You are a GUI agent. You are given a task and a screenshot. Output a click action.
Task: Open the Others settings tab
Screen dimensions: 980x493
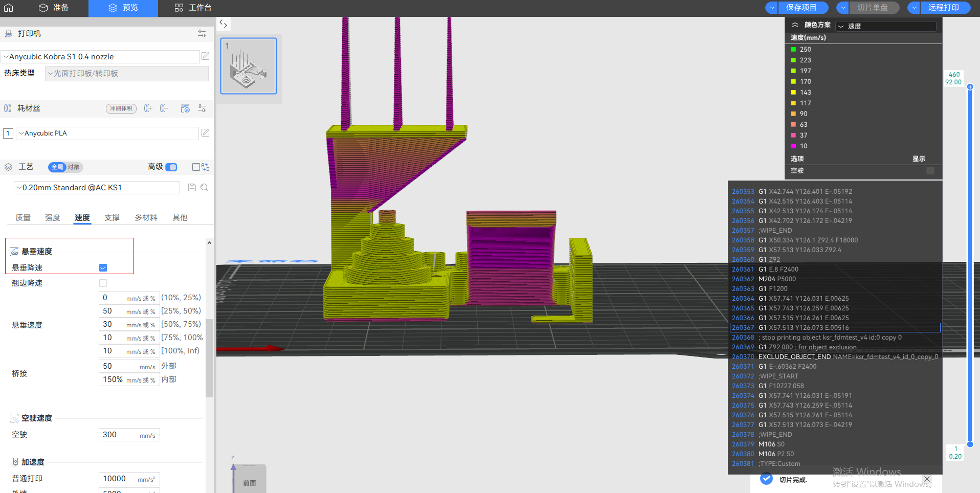coord(180,218)
